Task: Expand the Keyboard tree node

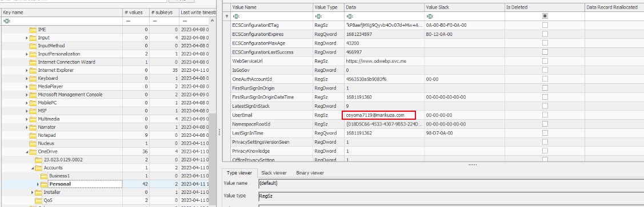Action: tap(27, 78)
